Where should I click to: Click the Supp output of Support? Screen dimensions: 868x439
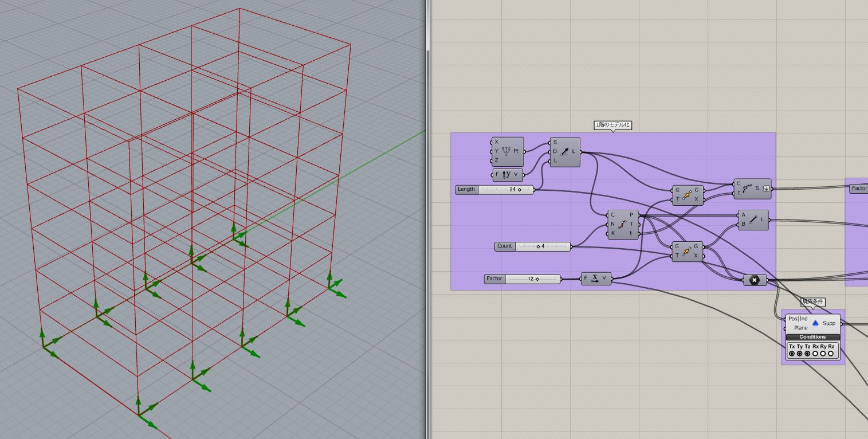coord(829,323)
